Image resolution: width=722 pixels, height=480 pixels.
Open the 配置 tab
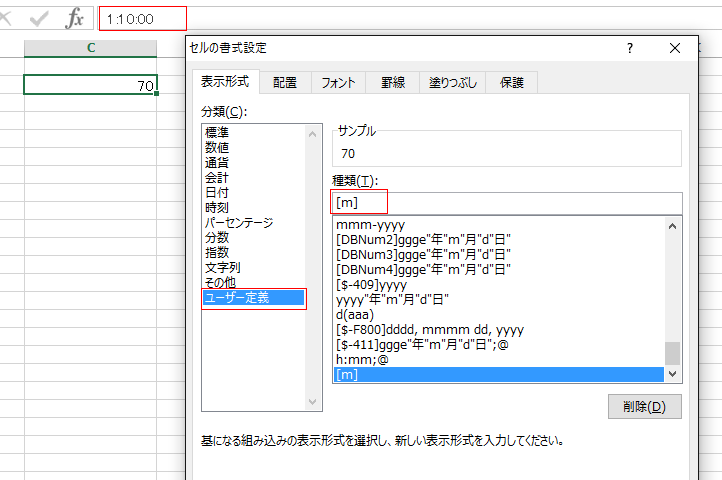click(285, 83)
